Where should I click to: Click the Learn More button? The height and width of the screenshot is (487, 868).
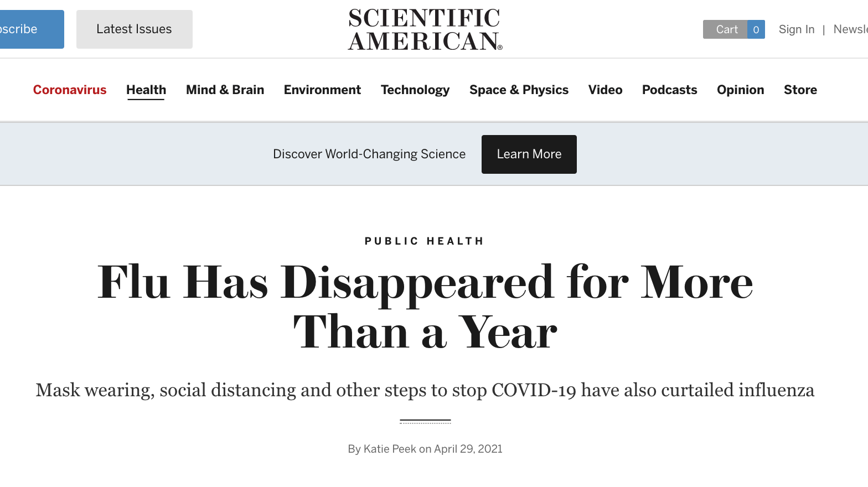529,154
